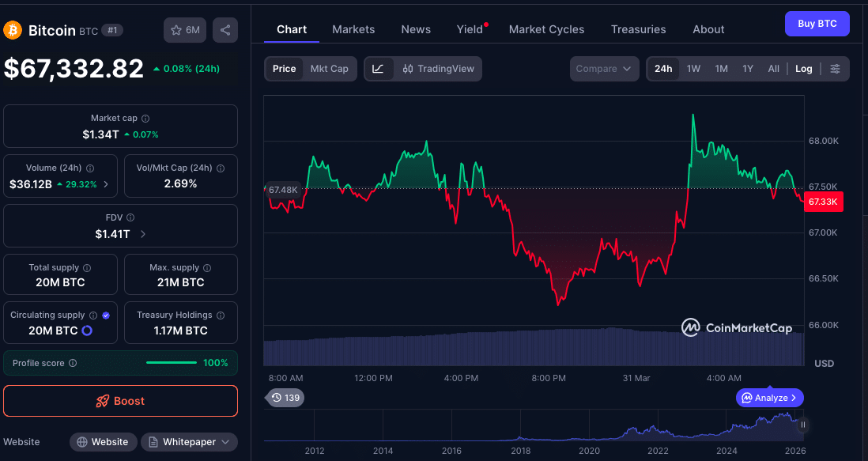
Task: Click the $36.12B volume value
Action: (31, 184)
